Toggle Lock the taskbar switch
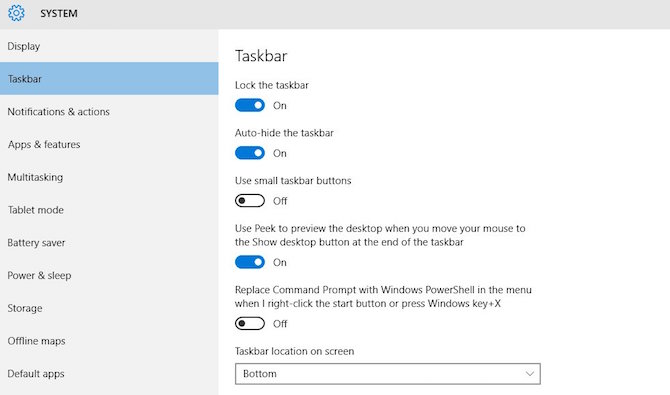Screen dimensions: 670x395 [250, 105]
